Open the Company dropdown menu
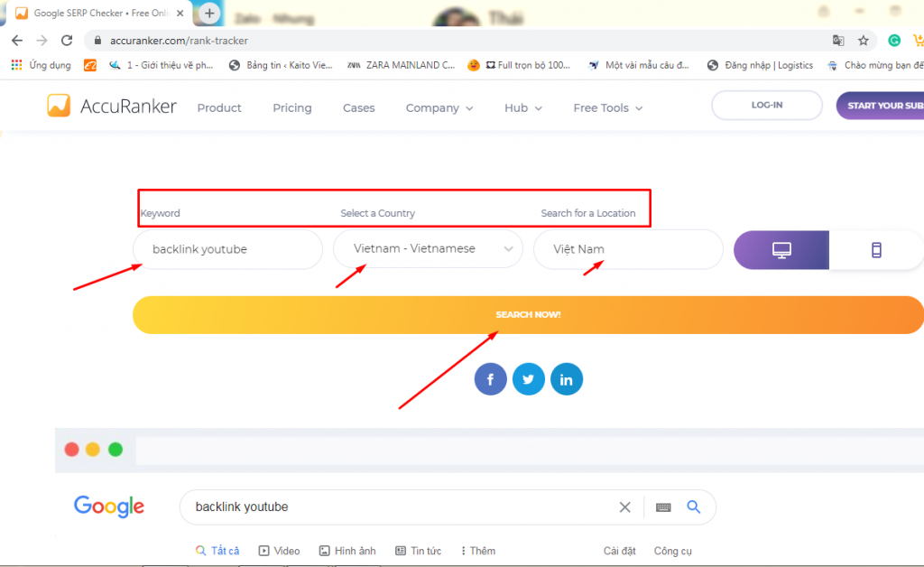Screen dimensions: 924x567 [439, 107]
